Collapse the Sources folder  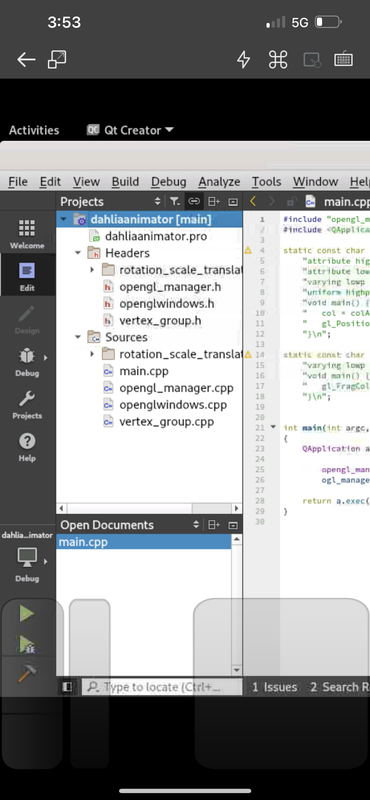coord(78,337)
